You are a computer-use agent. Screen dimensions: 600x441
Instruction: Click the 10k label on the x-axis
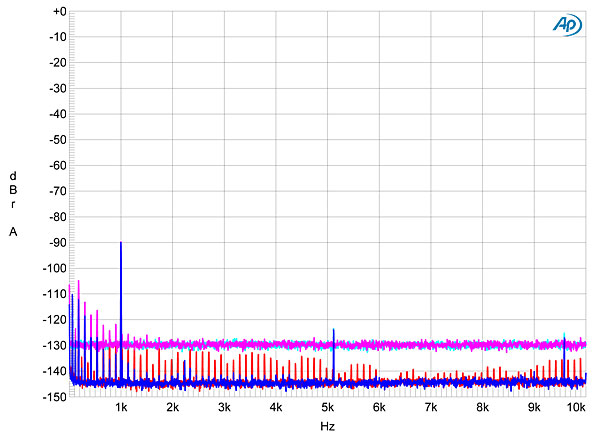582,408
